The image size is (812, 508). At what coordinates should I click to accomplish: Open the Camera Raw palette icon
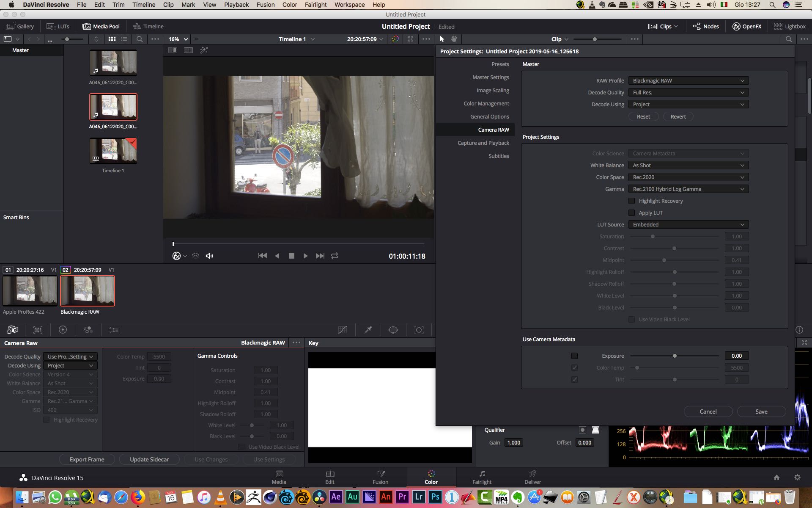point(13,330)
